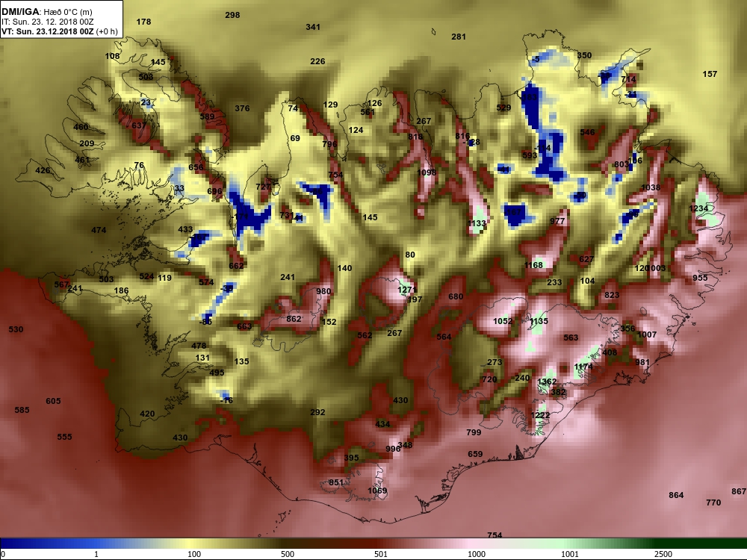The image size is (747, 560).
Task: Click the map value '157'
Action: point(710,74)
